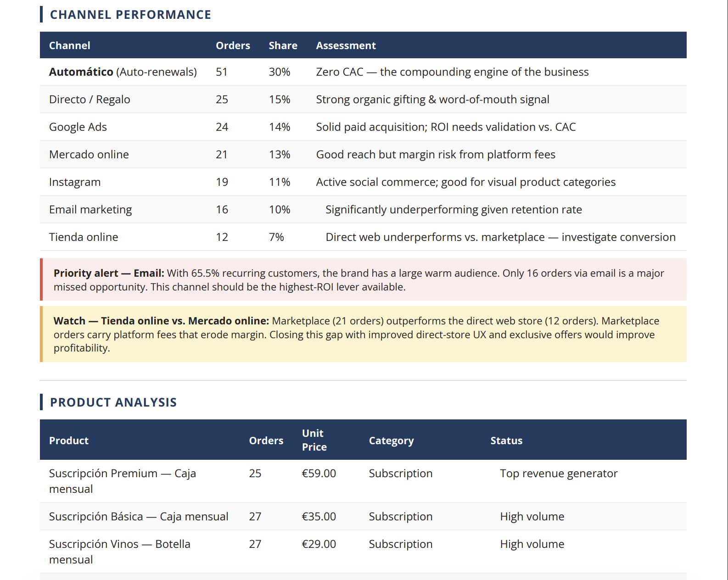Click Subscription category for Suscripción Vinos
Screen dimensions: 728x580
coord(401,544)
